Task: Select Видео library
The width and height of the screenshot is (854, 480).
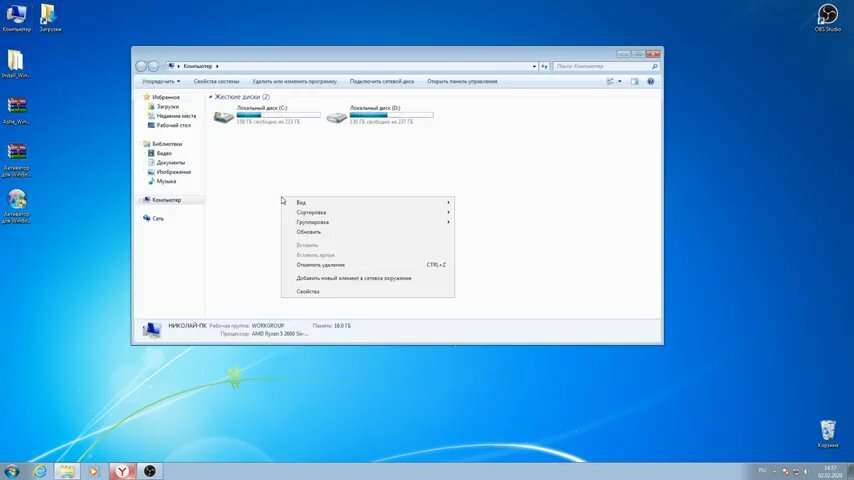Action: pos(160,153)
